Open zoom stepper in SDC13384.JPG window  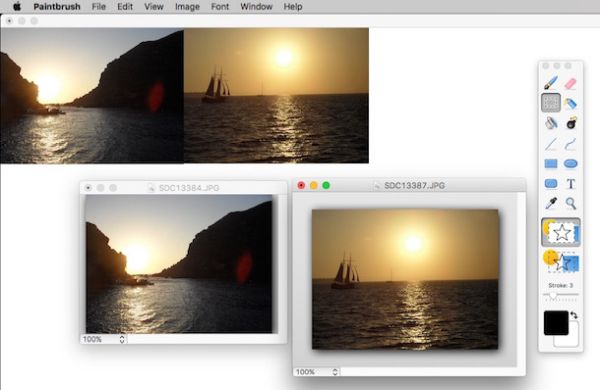pyautogui.click(x=122, y=339)
